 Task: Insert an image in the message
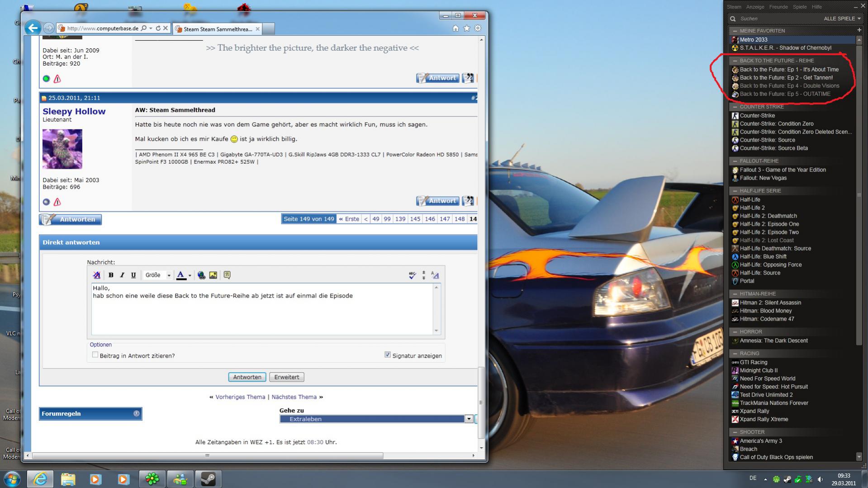[x=213, y=275]
